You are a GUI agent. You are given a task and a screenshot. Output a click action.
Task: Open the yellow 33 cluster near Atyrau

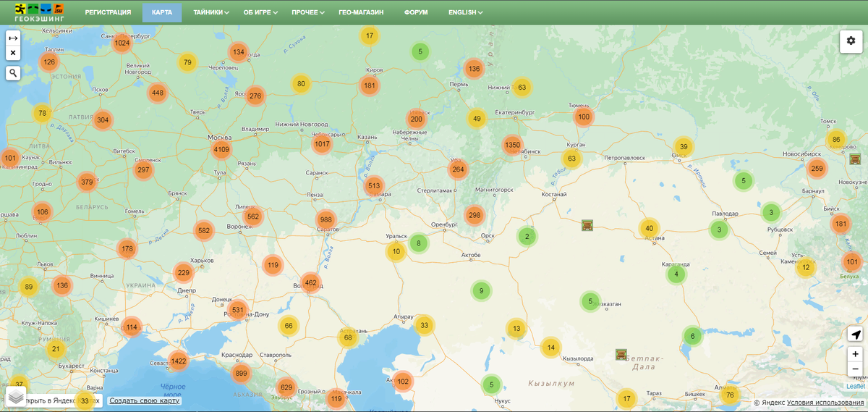pos(425,326)
